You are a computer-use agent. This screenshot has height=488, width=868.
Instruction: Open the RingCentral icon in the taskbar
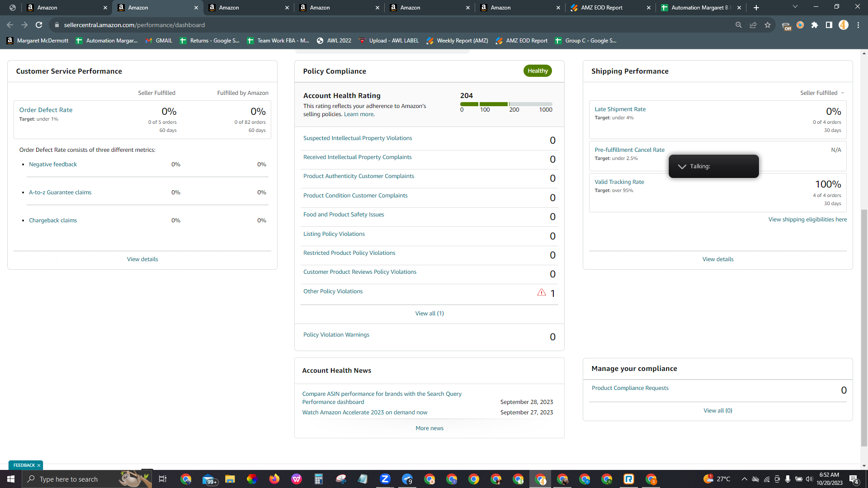[629, 479]
